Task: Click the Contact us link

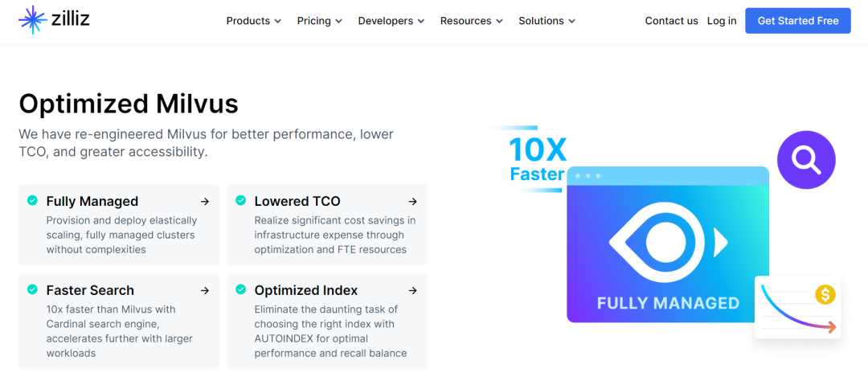Action: [671, 21]
